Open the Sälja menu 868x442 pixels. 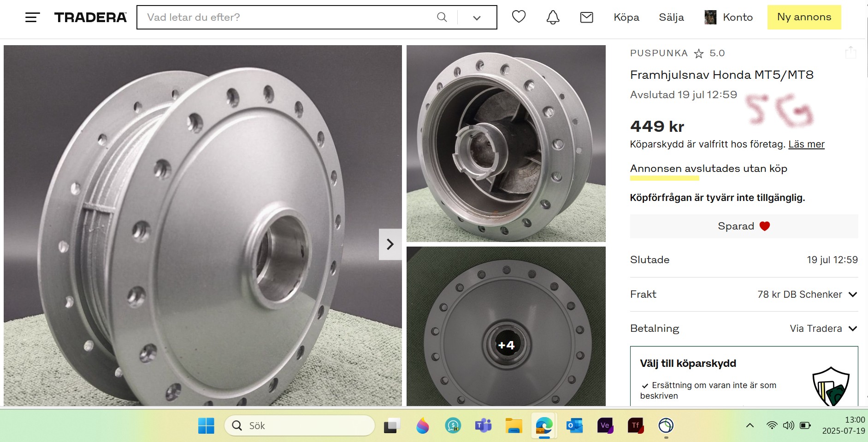click(671, 18)
